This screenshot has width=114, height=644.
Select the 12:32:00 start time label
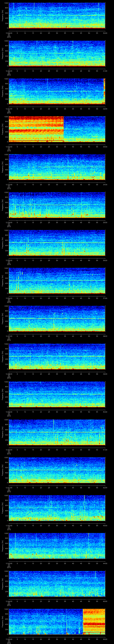pos(9,147)
